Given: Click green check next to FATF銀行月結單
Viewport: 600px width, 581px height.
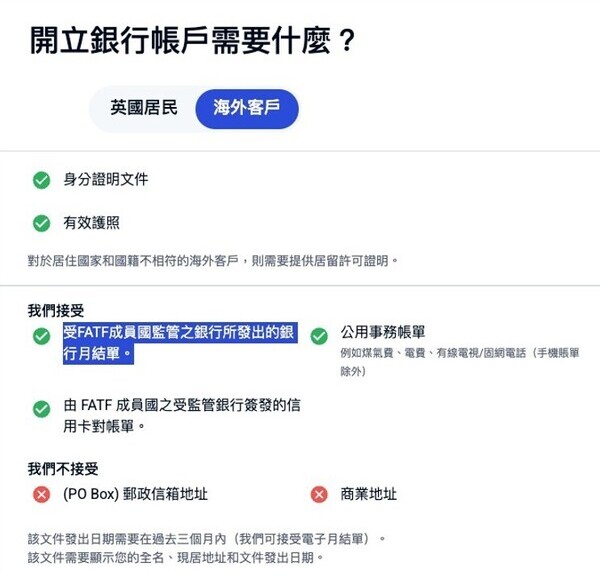Looking at the screenshot, I should [x=41, y=337].
